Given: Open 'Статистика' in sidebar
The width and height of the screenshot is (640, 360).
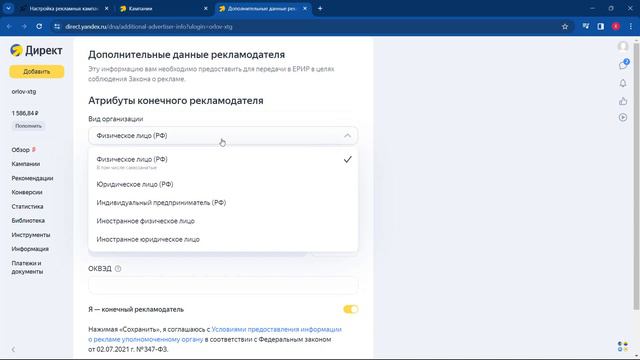Looking at the screenshot, I should click(27, 206).
